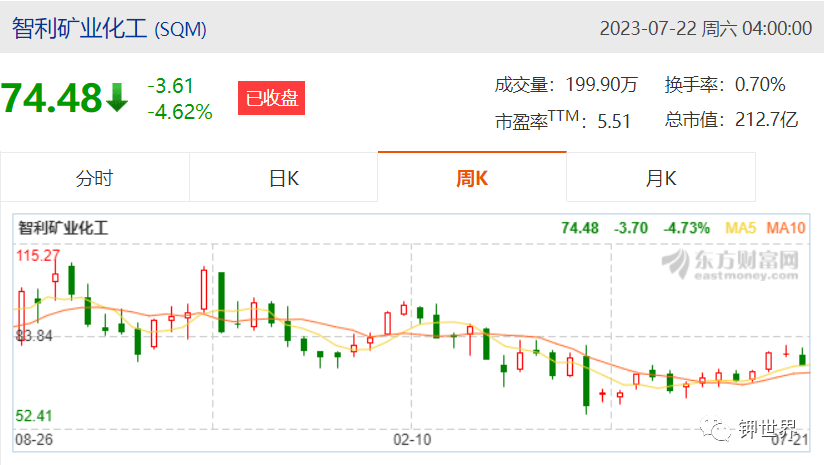
Task: Click the WeChat icon by 钾世界
Action: coord(716,429)
